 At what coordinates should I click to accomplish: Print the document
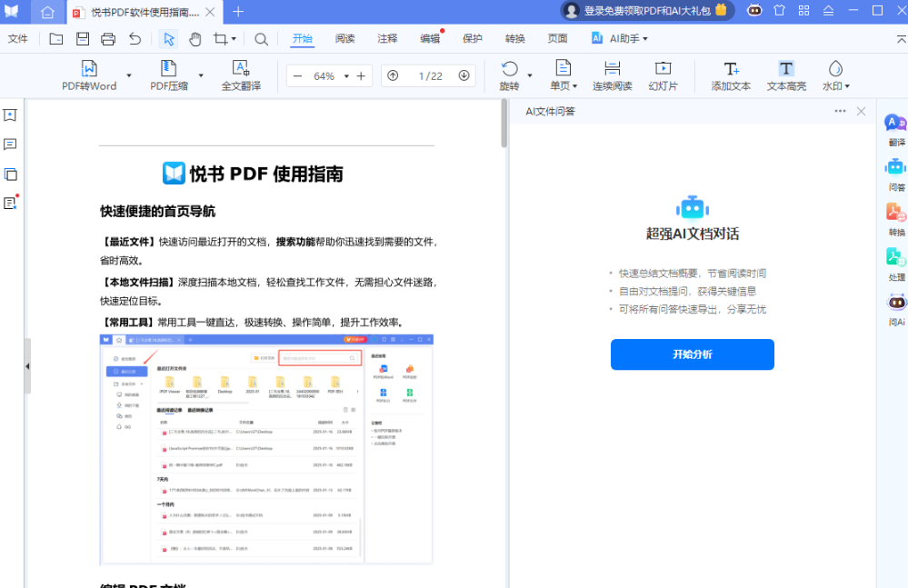pos(108,39)
